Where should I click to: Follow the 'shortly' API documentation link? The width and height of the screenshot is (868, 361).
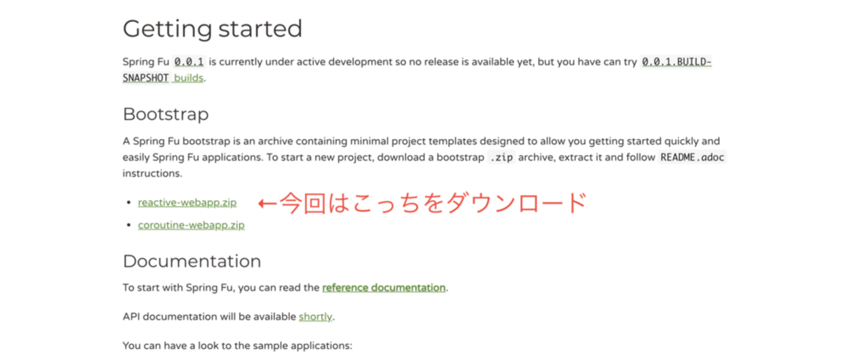(315, 317)
